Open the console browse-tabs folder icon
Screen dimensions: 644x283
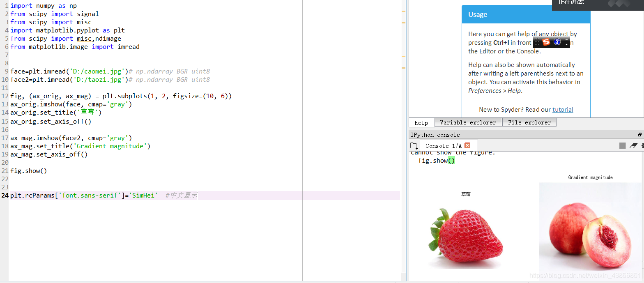click(414, 146)
